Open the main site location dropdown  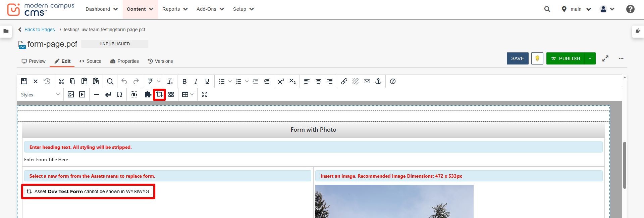[x=576, y=9]
